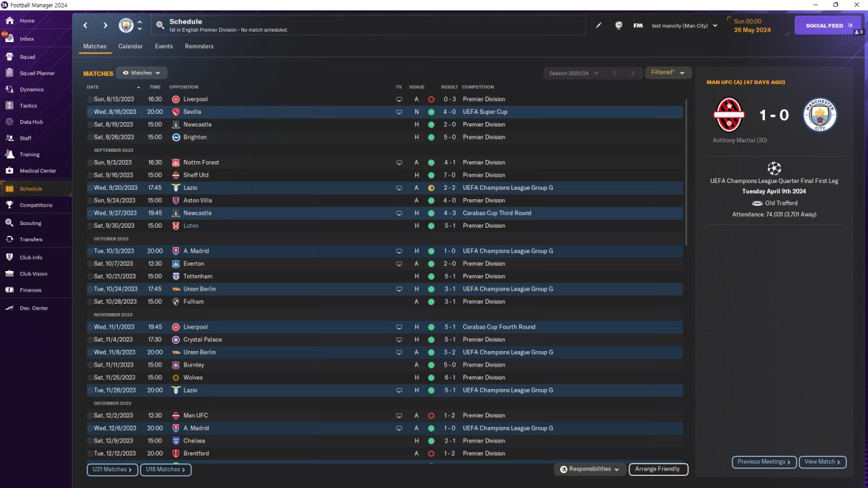This screenshot has width=868, height=488.
Task: Open the Training sidebar icon
Action: [9, 155]
